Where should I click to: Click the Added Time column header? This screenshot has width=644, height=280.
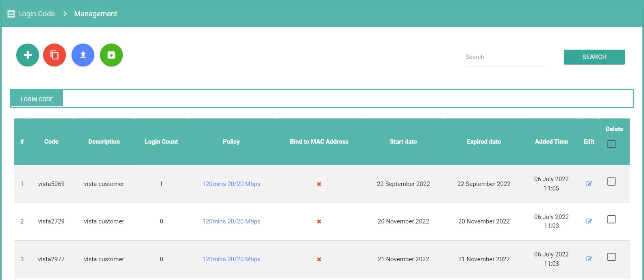[x=551, y=142]
